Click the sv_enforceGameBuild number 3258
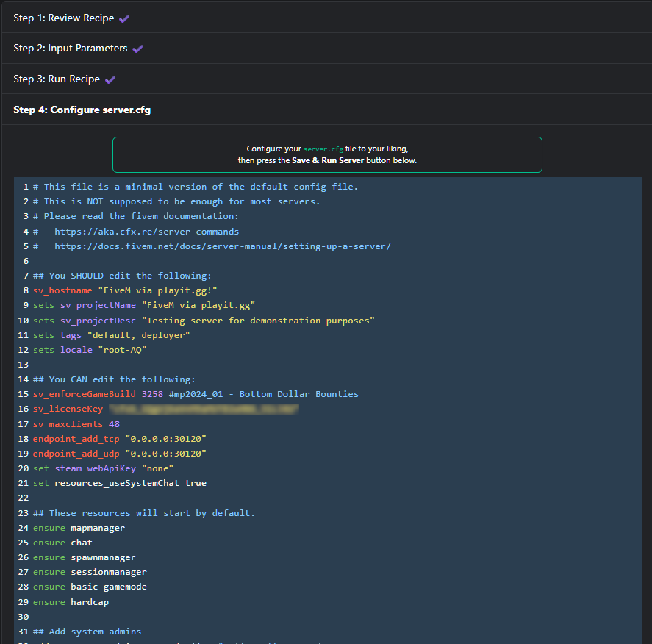Screen dimensions: 652x644 coord(152,394)
